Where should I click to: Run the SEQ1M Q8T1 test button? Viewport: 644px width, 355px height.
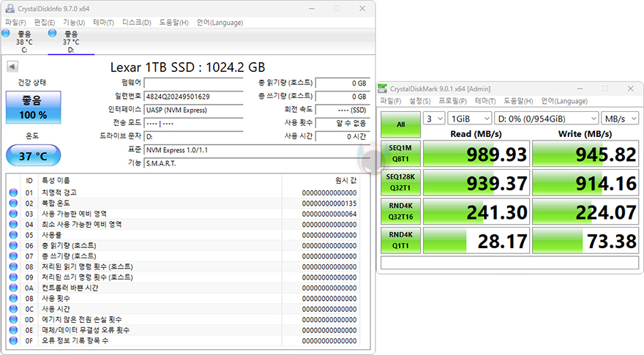click(x=401, y=153)
